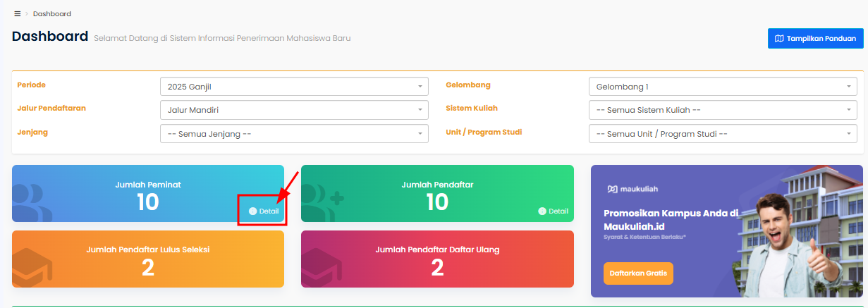Click the map icon on Tampilkan Panduan
Image resolution: width=868 pixels, height=308 pixels.
(778, 39)
